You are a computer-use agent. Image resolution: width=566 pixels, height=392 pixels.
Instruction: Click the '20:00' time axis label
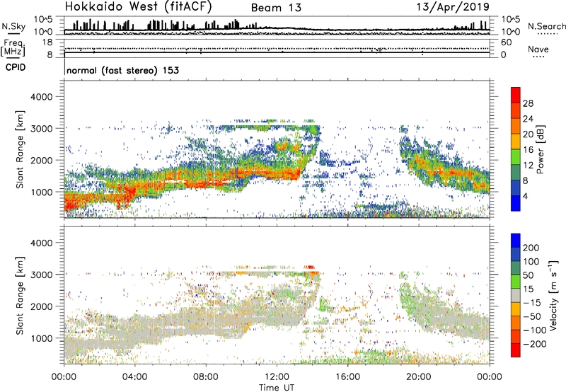click(418, 377)
